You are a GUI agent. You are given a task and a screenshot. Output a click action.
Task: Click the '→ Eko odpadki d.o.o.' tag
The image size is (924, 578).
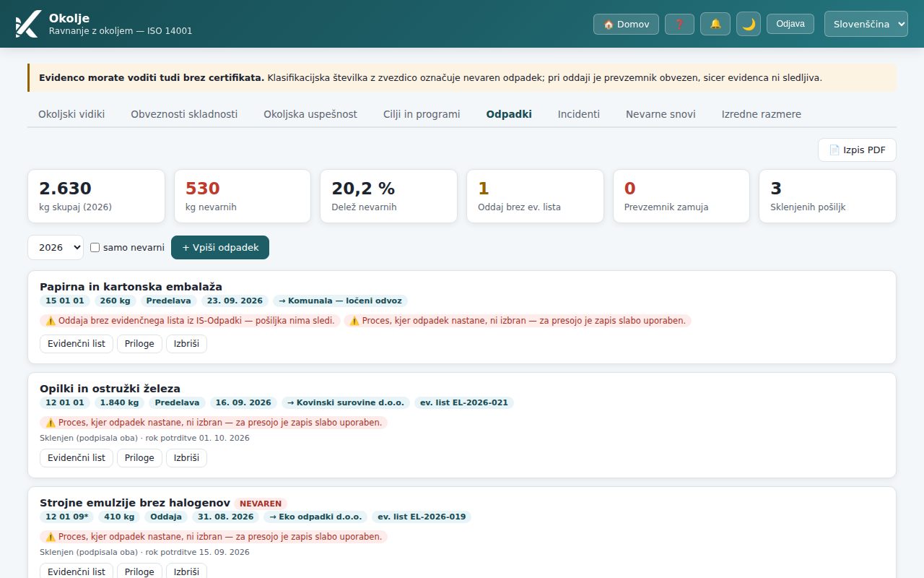click(316, 517)
